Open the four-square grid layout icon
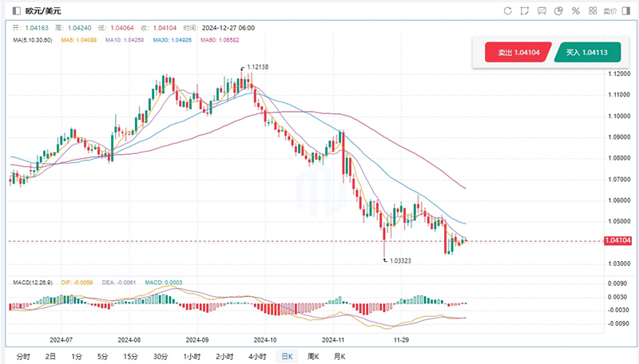The width and height of the screenshot is (639, 364). pos(593,11)
